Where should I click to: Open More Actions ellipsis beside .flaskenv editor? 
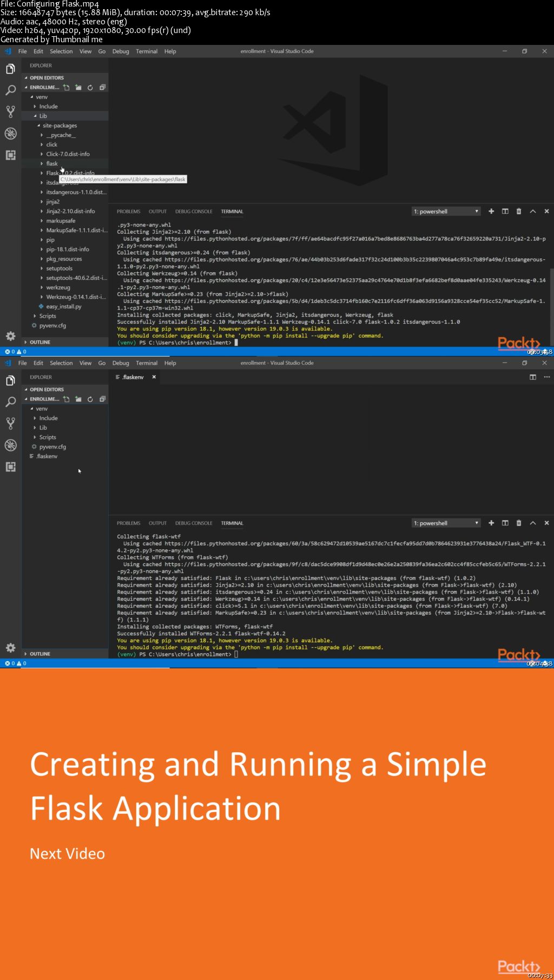click(546, 377)
